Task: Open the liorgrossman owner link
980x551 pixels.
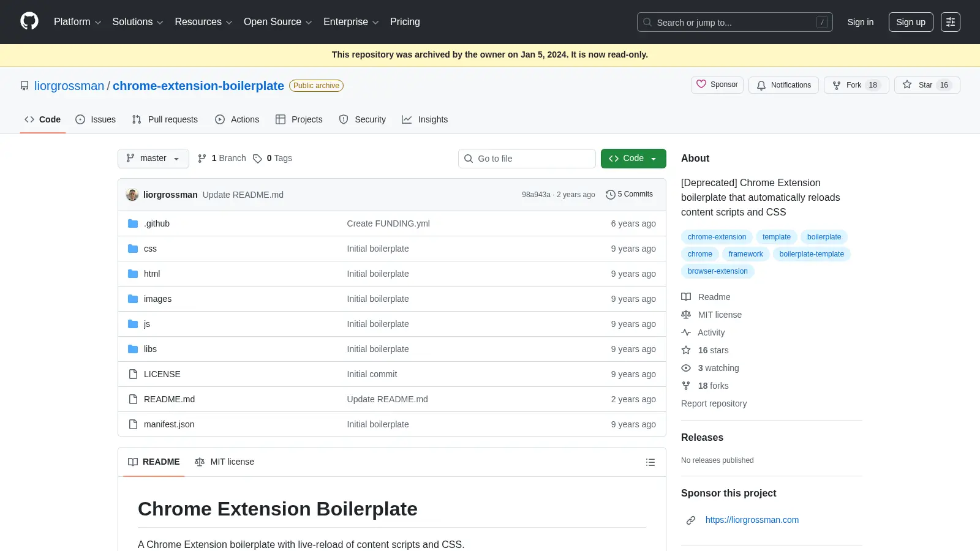Action: (x=69, y=86)
